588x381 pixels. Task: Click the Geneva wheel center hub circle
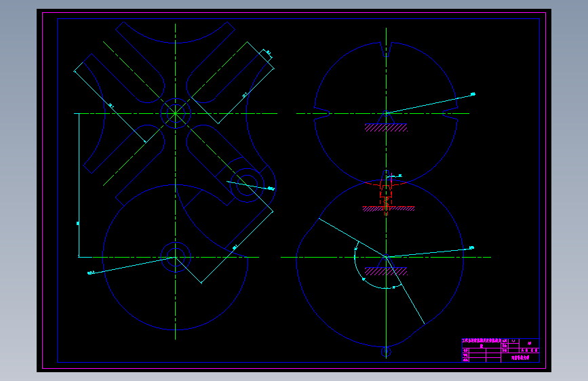[176, 113]
